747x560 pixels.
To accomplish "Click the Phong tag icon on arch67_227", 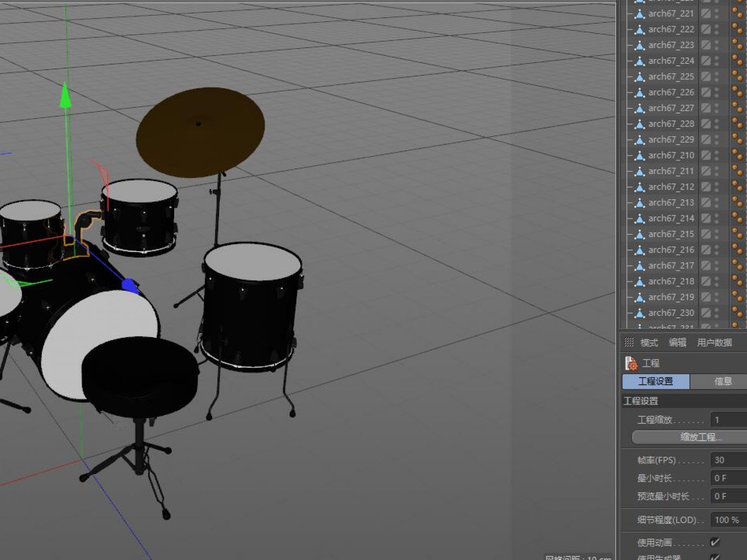I will (738, 108).
